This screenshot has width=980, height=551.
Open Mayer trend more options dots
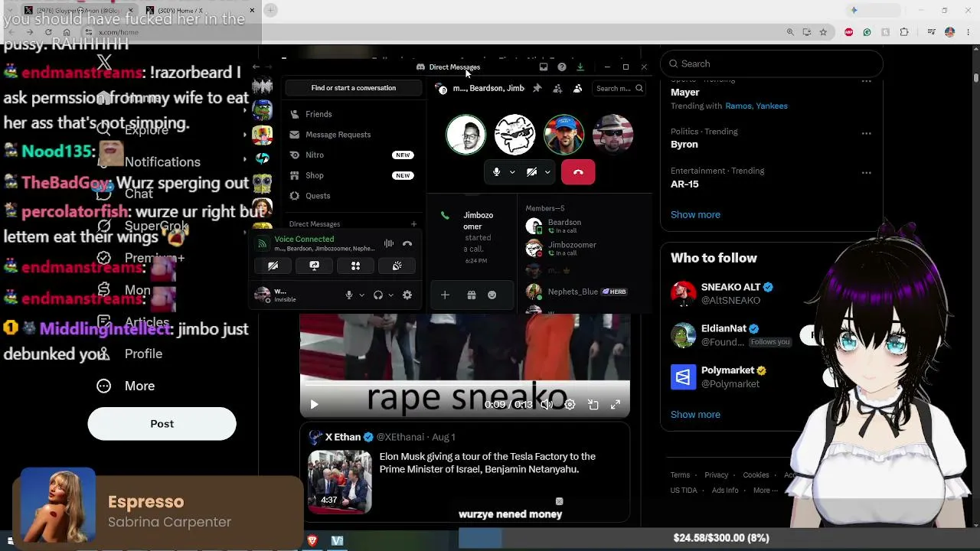[867, 81]
